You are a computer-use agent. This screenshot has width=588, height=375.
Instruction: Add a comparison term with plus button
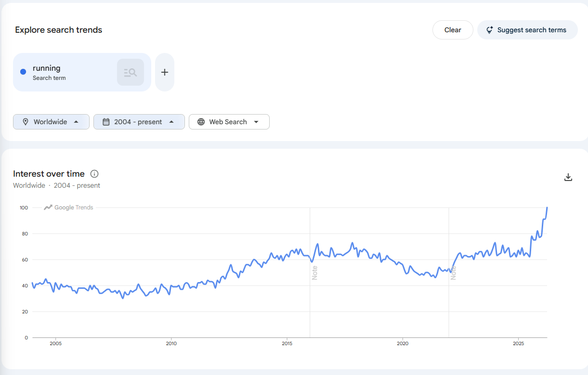(x=165, y=72)
